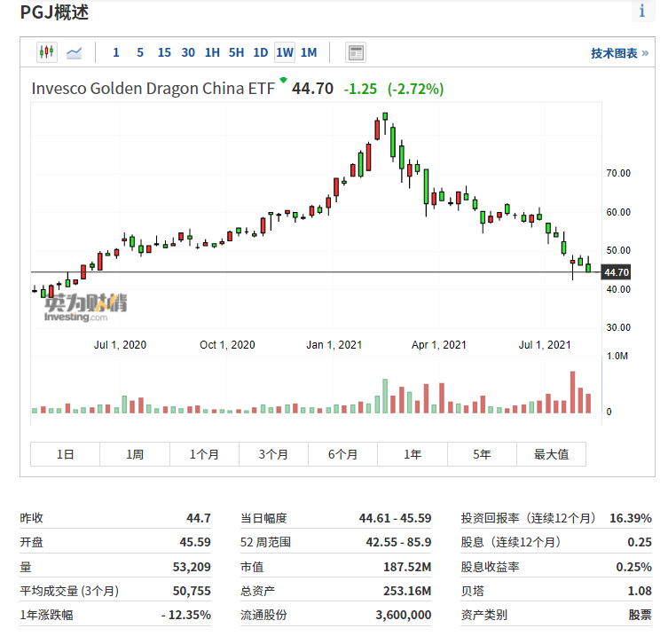Click the 1年涨跌幅 value -12.35%
This screenshot has width=668, height=644.
pos(186,615)
